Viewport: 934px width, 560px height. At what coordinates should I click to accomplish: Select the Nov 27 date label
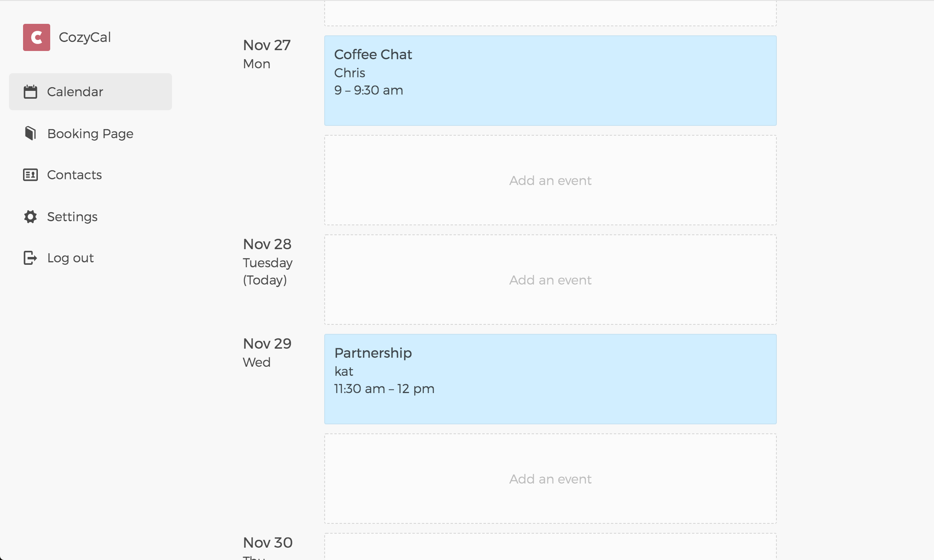(x=267, y=45)
